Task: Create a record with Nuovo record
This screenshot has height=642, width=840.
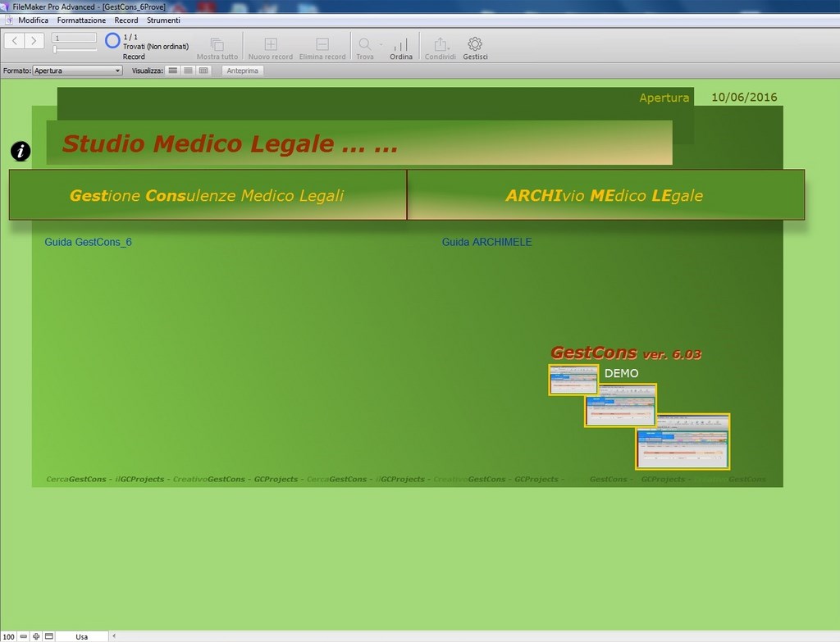Action: [271, 48]
